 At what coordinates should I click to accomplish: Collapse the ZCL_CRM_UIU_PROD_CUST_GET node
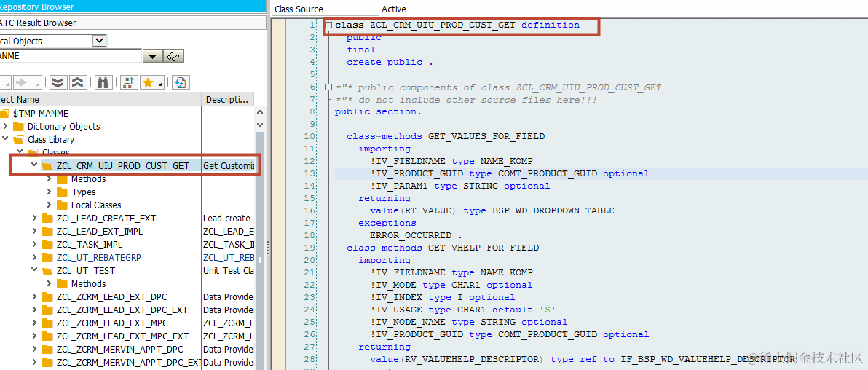34,165
